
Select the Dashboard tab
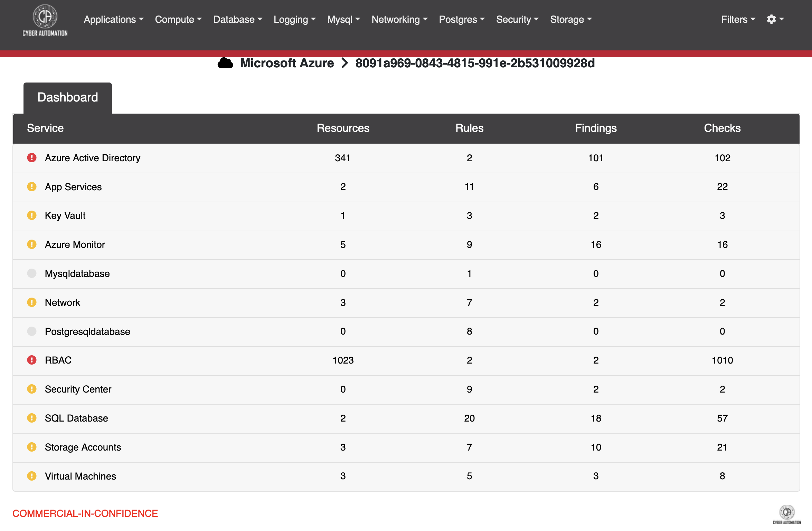[68, 98]
